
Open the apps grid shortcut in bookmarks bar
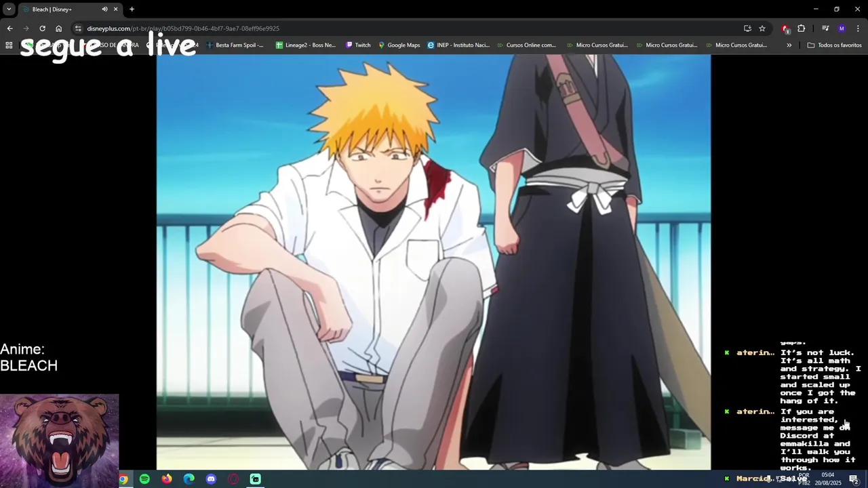[x=9, y=45]
